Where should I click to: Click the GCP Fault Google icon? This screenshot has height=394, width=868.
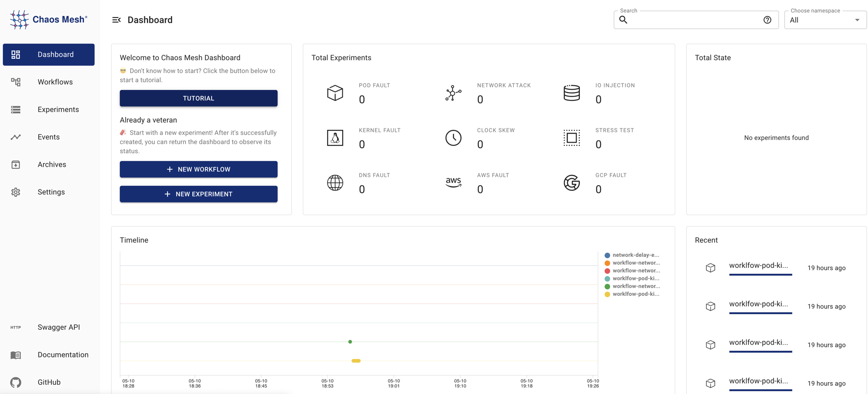[572, 183]
